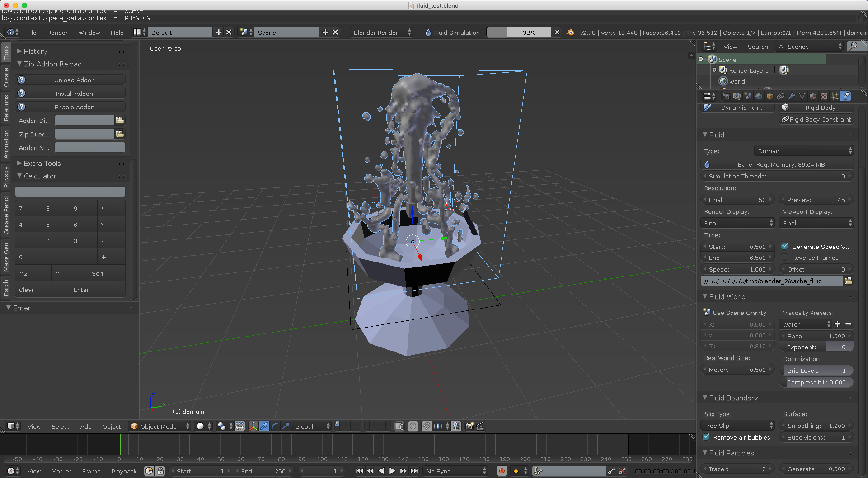Open the Physics sidebar tab
This screenshot has width=868, height=478.
[6, 177]
